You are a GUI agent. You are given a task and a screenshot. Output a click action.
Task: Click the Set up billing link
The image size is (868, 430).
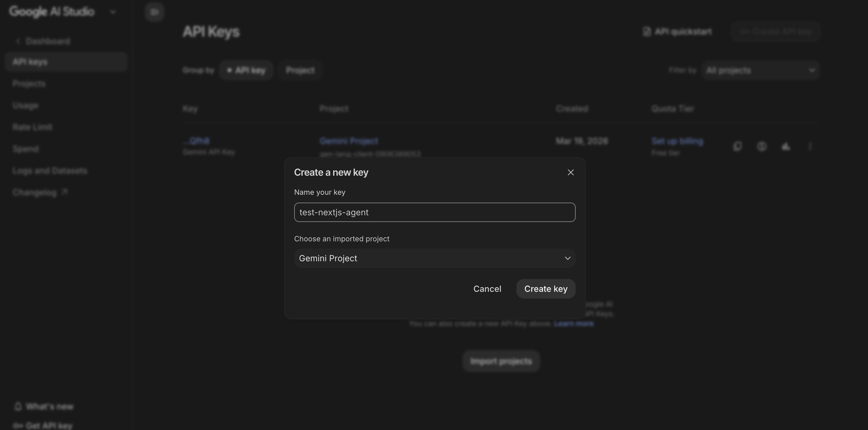[677, 141]
